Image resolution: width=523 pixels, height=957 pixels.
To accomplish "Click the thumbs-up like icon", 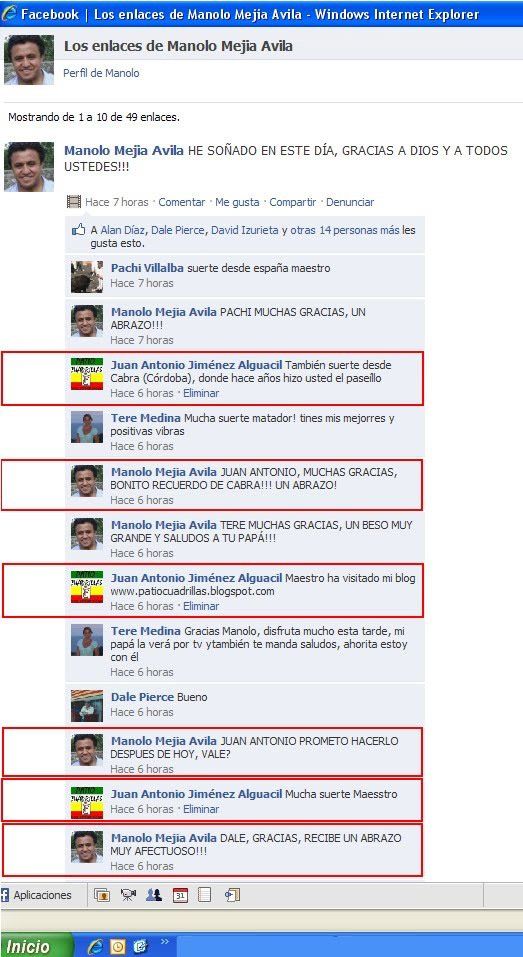I will (78, 230).
